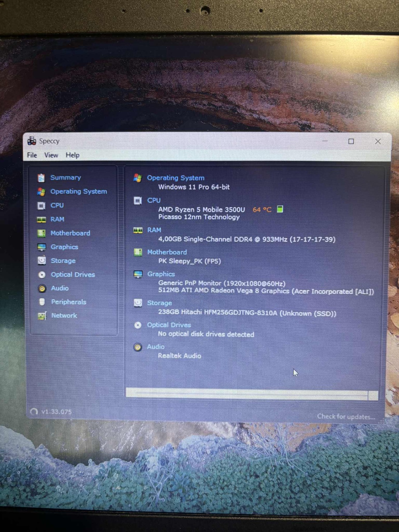Click the Audio speaker icon in summary panel
This screenshot has width=399, height=532.
[x=137, y=347]
